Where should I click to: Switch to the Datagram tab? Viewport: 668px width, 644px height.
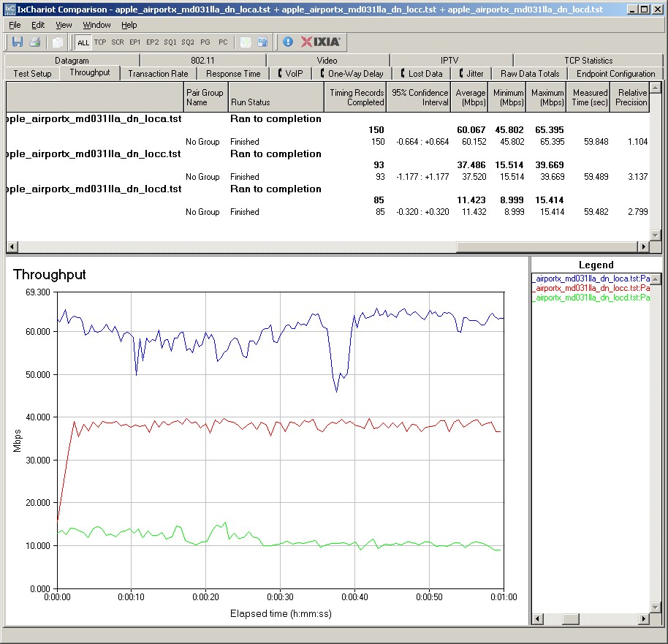72,61
